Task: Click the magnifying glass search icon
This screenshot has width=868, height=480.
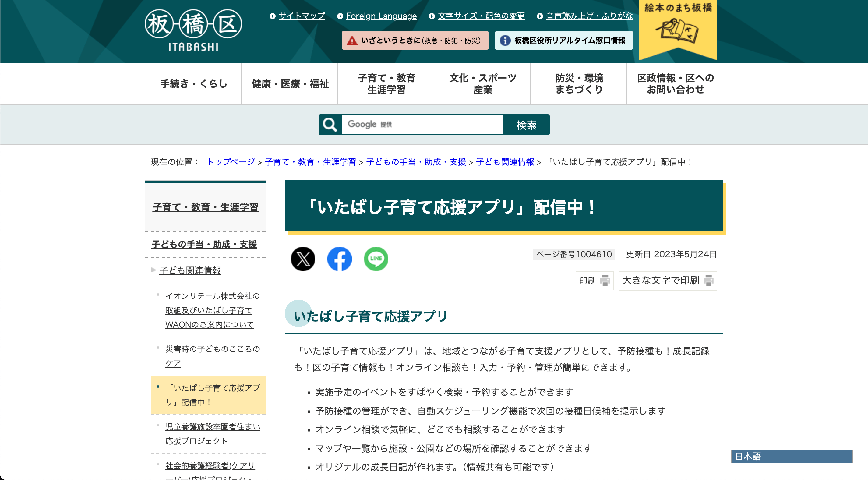Action: pos(330,125)
